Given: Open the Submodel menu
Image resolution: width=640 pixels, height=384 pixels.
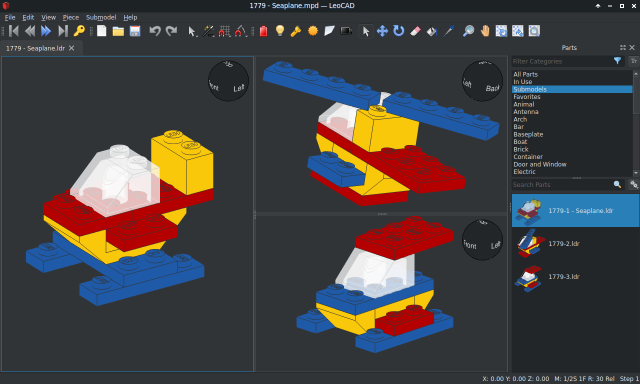Looking at the screenshot, I should pos(101,17).
